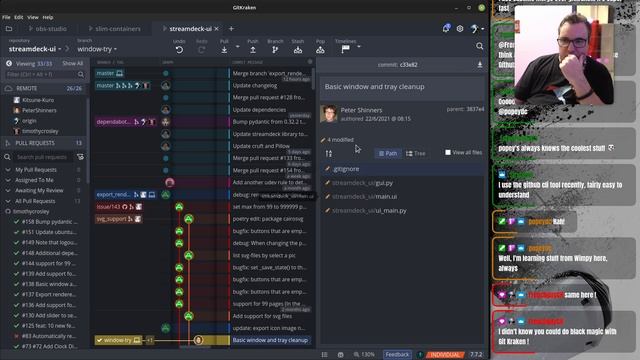
Task: Open the Help menu
Action: [x=48, y=17]
